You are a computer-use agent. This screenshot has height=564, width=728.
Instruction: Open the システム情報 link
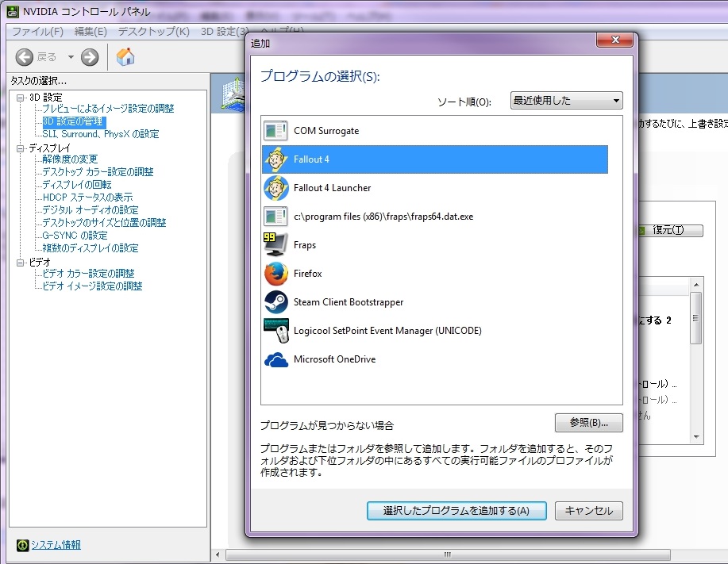point(56,545)
